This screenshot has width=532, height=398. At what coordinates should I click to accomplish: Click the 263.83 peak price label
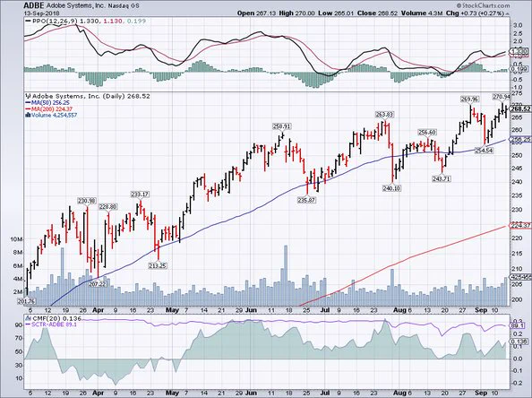click(384, 114)
